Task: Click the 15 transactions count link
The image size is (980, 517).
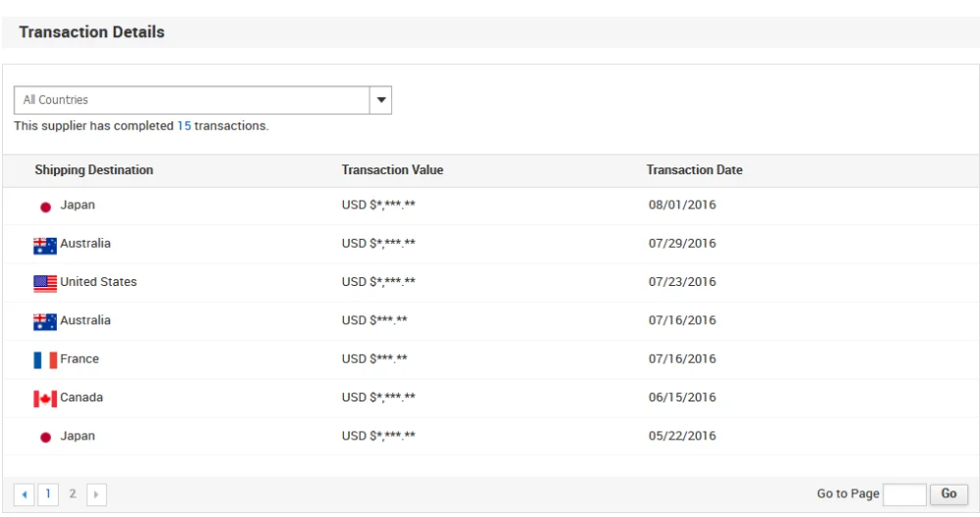Action: pos(184,126)
